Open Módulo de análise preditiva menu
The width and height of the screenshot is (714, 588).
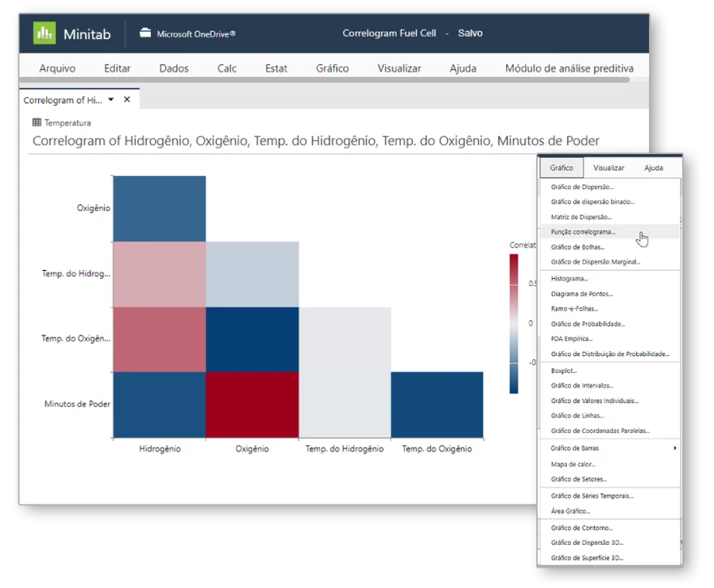click(x=570, y=68)
